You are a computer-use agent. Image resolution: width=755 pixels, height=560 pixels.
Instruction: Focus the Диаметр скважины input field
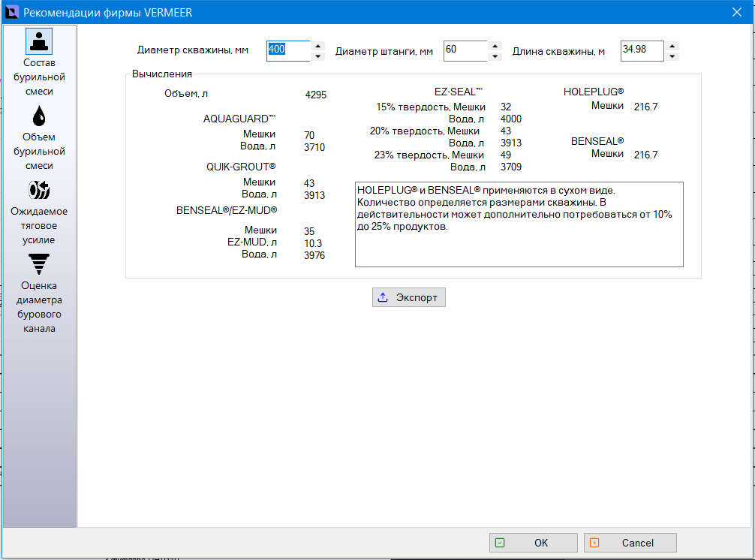(x=288, y=51)
